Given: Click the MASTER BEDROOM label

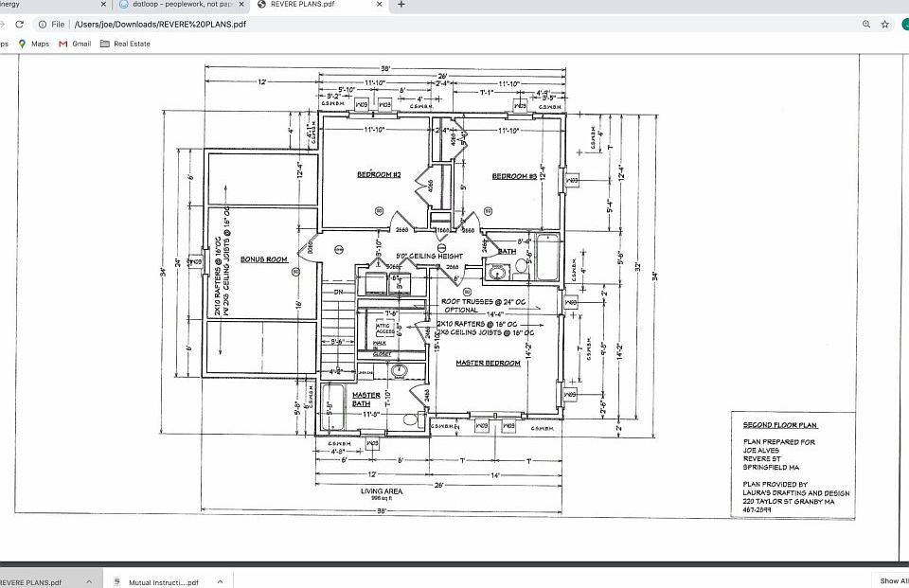Looking at the screenshot, I should tap(489, 363).
